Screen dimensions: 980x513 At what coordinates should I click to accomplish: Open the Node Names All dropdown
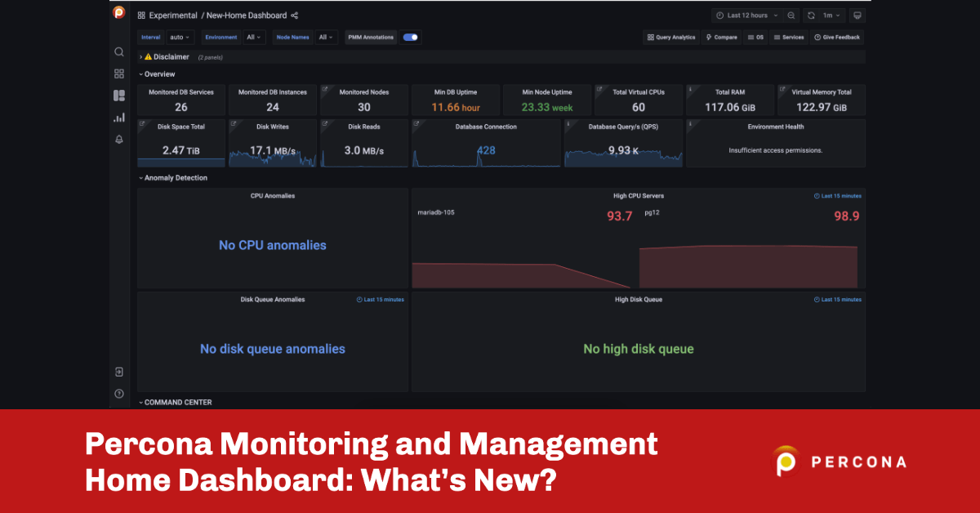(327, 37)
